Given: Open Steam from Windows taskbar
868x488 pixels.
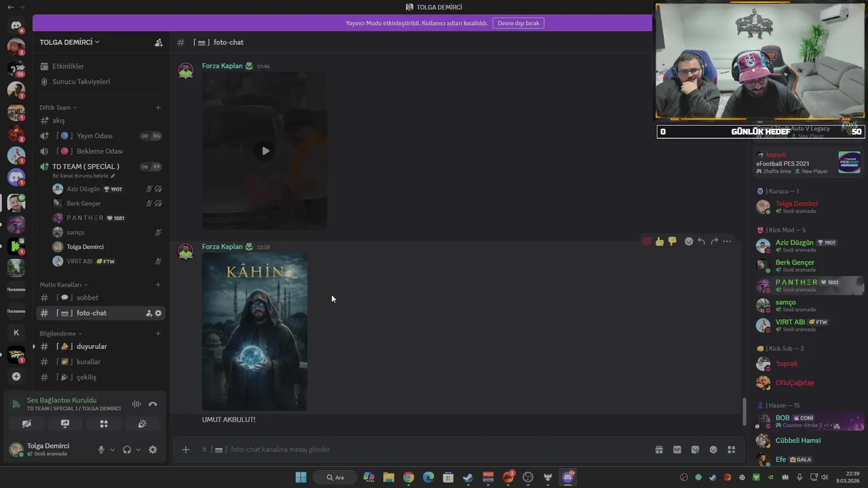Looking at the screenshot, I should [x=468, y=477].
